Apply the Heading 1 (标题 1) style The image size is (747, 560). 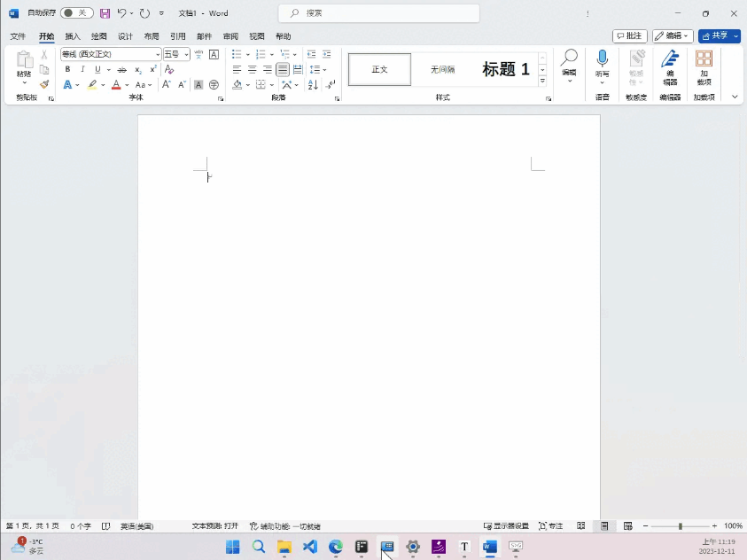505,69
